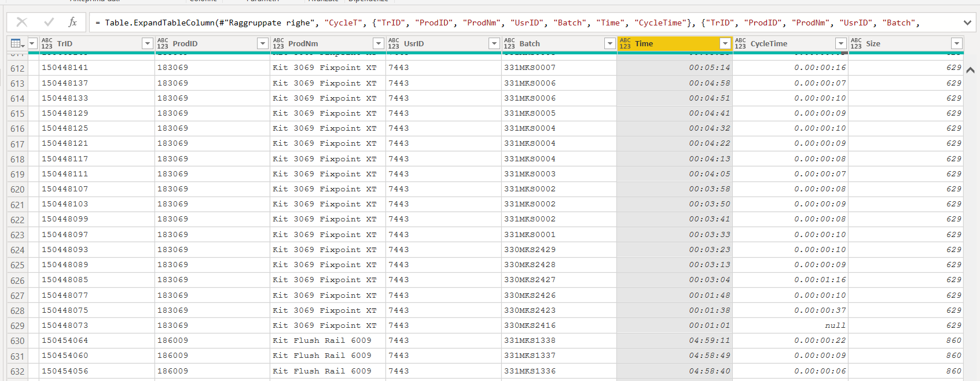
Task: Select the Batch column header
Action: 559,43
